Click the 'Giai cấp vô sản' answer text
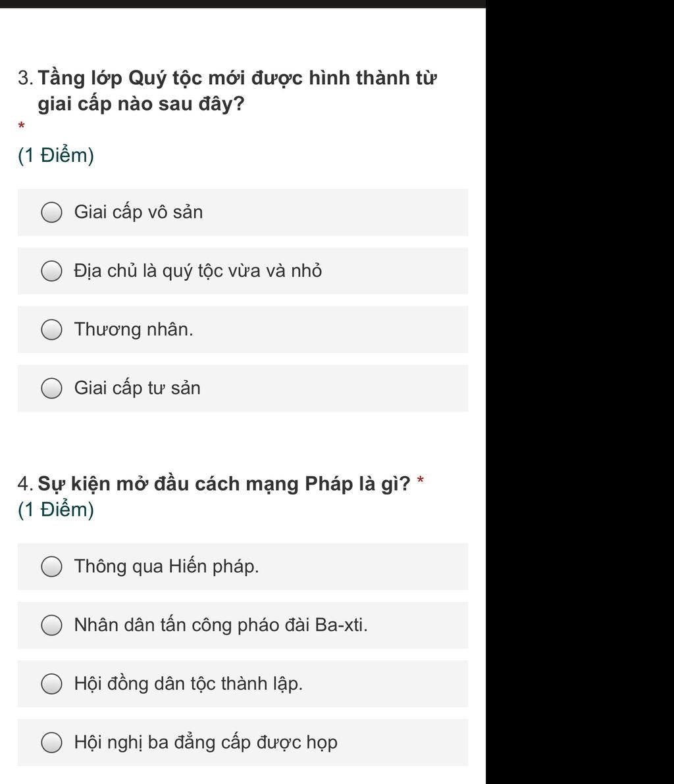Viewport: 674px width, 784px height. 138,212
